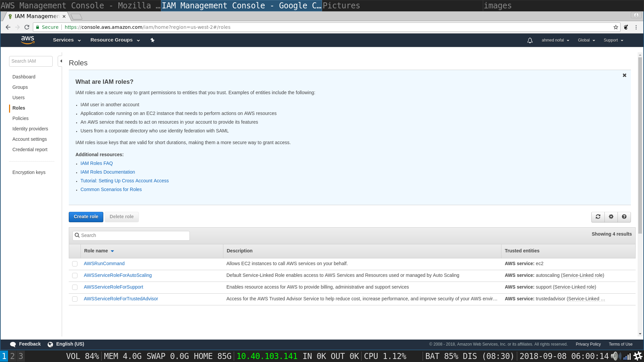This screenshot has width=644, height=362.
Task: Click the help question mark icon
Action: point(624,217)
